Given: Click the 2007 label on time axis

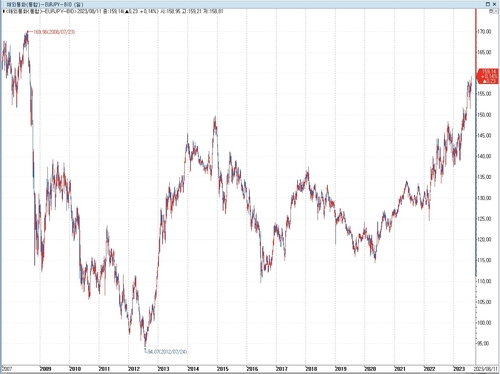Looking at the screenshot, I should (x=7, y=369).
